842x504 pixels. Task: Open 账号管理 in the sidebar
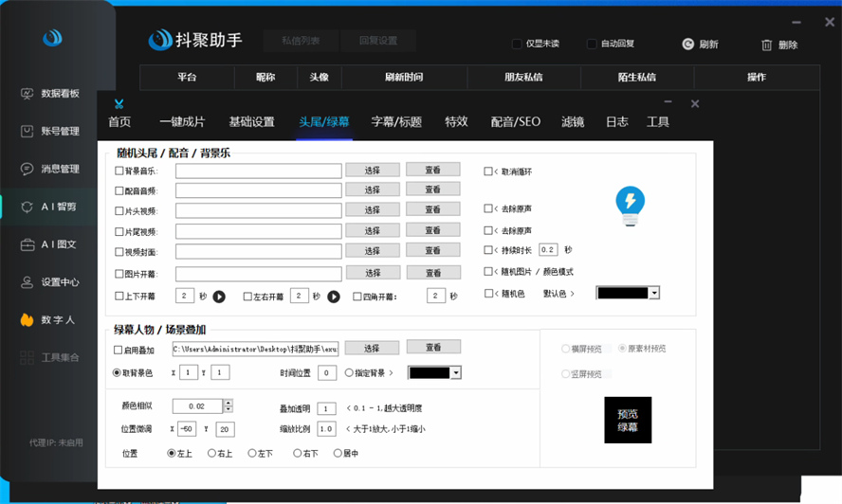50,131
